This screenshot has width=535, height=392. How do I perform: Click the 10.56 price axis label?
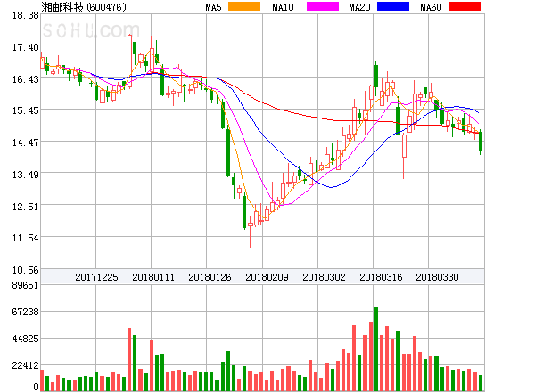click(x=26, y=270)
